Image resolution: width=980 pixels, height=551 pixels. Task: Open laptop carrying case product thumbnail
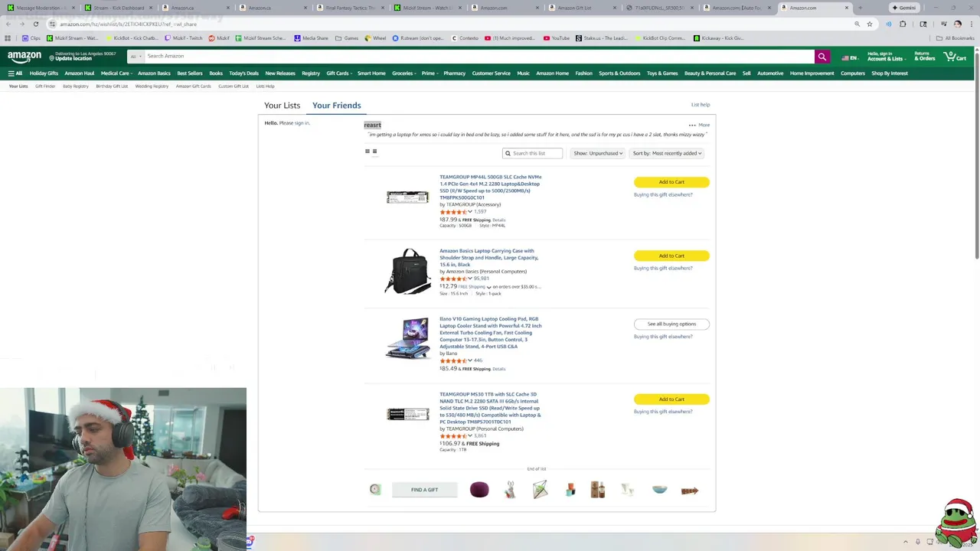407,271
